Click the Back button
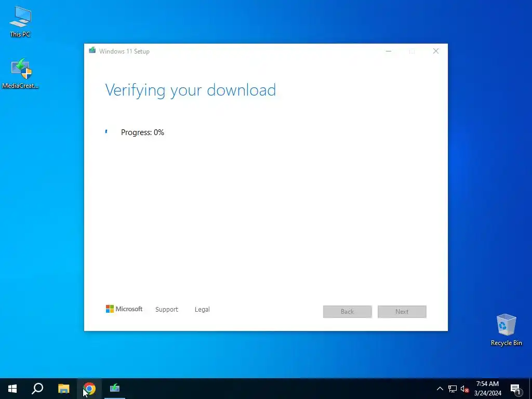 (x=348, y=312)
